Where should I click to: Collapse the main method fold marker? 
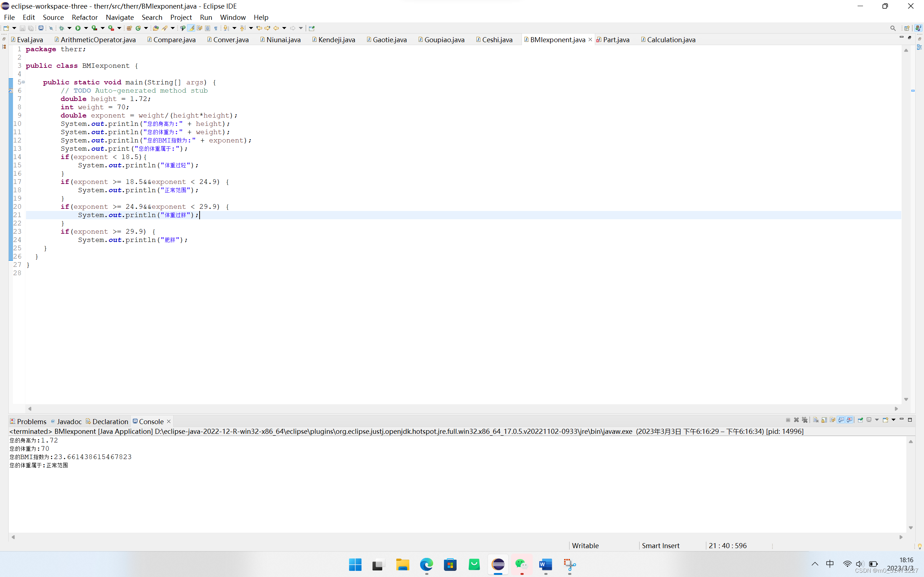[23, 82]
